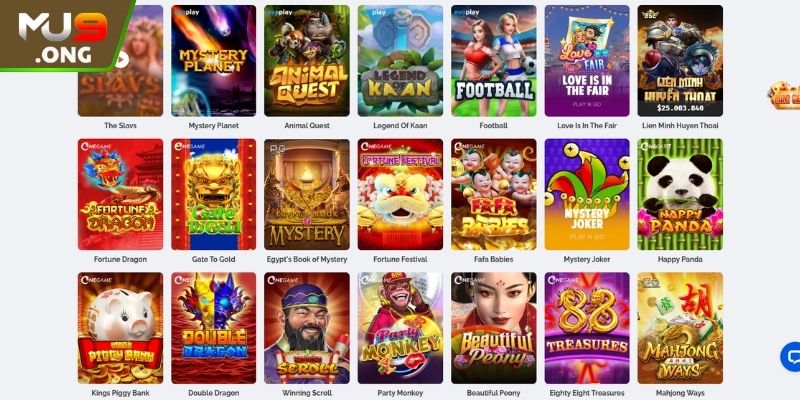The width and height of the screenshot is (800, 400).
Task: Open the mini game floating icon
Action: (784, 95)
